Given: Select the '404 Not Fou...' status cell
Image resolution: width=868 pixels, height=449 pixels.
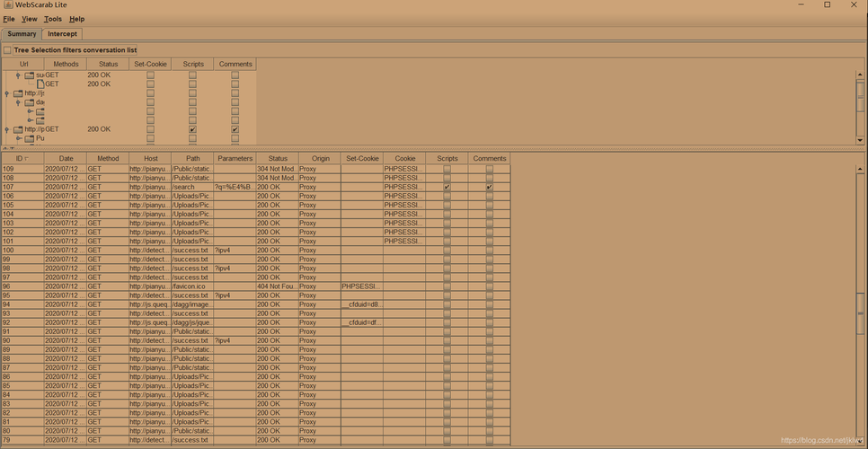Looking at the screenshot, I should 278,286.
